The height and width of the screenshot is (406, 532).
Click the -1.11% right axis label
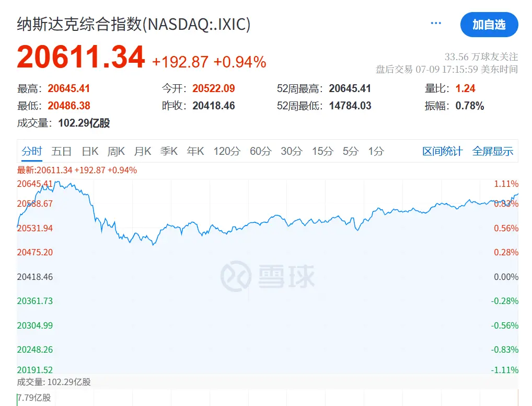coord(504,370)
